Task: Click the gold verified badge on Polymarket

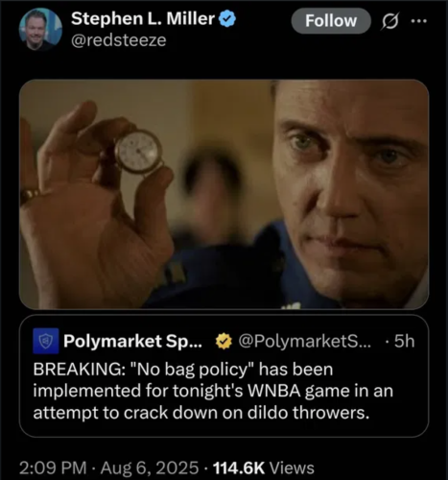Action: 224,341
